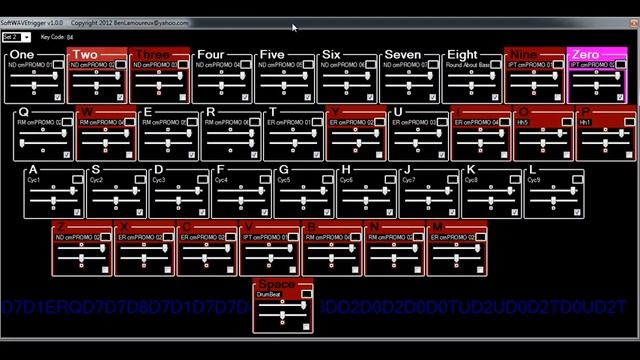
Task: Click the file button in the One pad
Action: click(58, 64)
